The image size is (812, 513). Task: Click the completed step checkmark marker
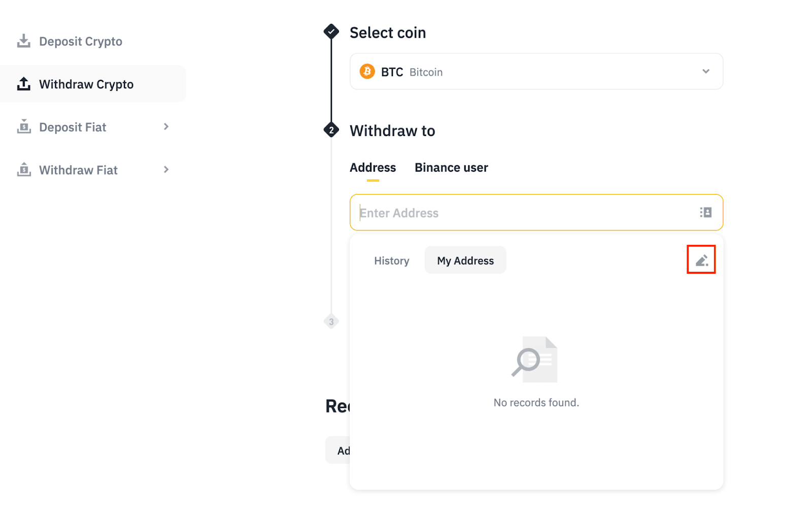pos(331,32)
